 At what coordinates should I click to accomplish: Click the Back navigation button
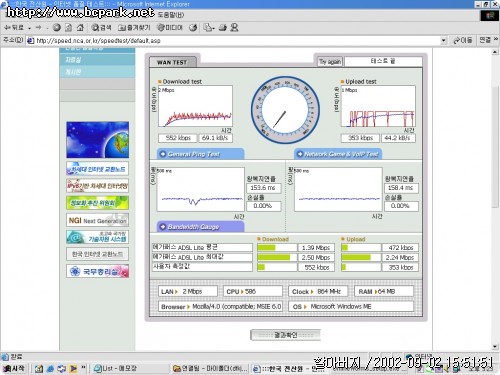pyautogui.click(x=14, y=28)
